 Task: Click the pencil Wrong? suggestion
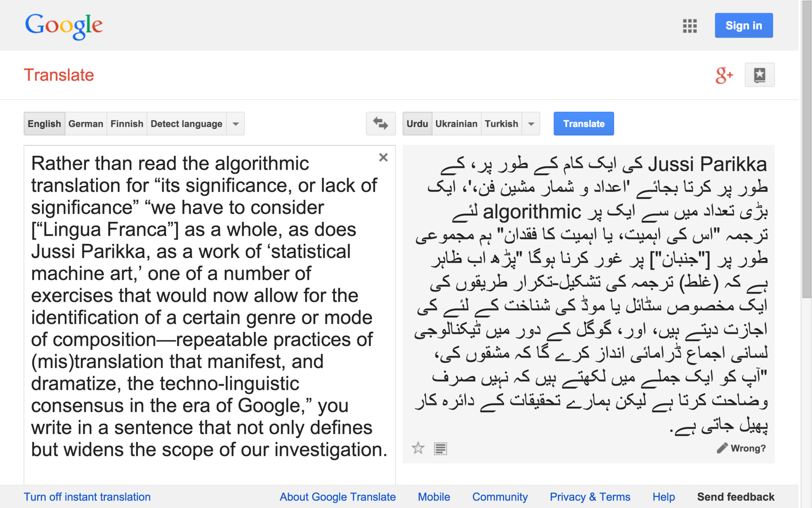pyautogui.click(x=741, y=448)
